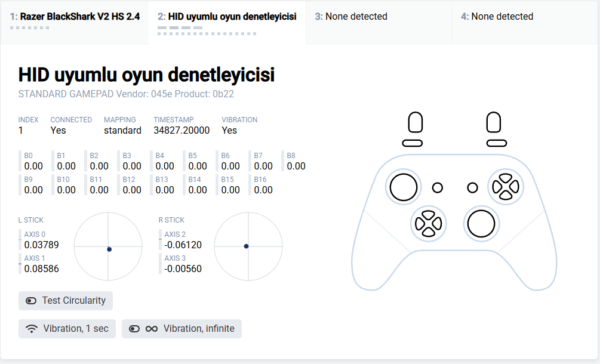
Task: Click the AXIS 0 value 0.03789
Action: 41,245
